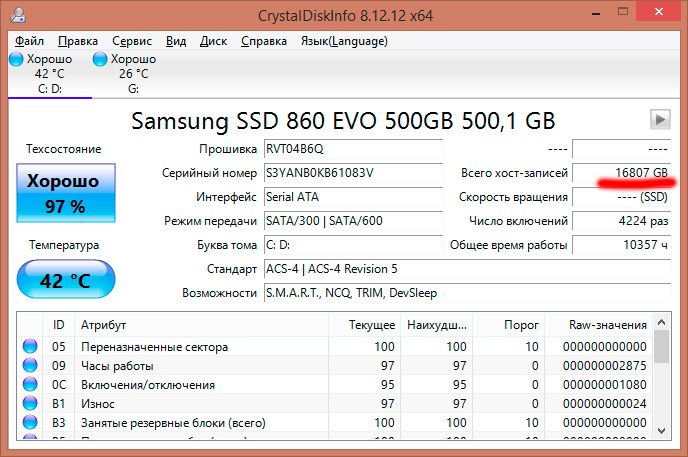Open the Диск menu
This screenshot has height=457, width=688.
tap(213, 41)
